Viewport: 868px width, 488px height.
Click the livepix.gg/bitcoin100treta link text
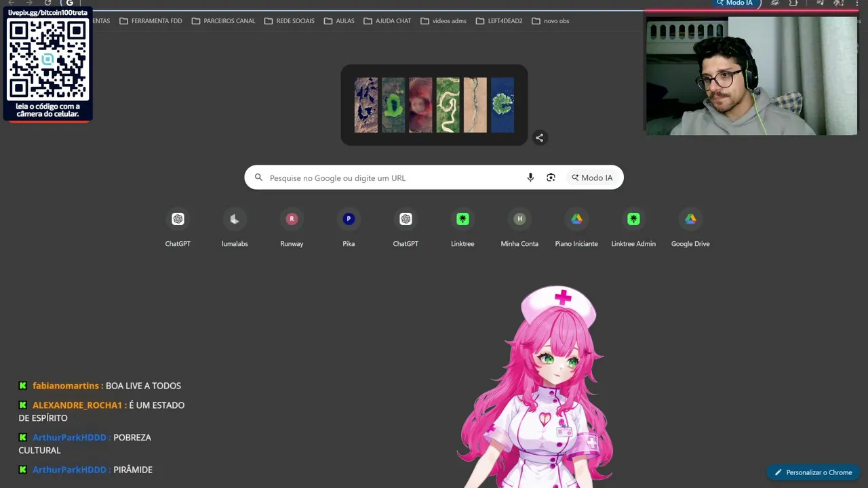pyautogui.click(x=47, y=13)
